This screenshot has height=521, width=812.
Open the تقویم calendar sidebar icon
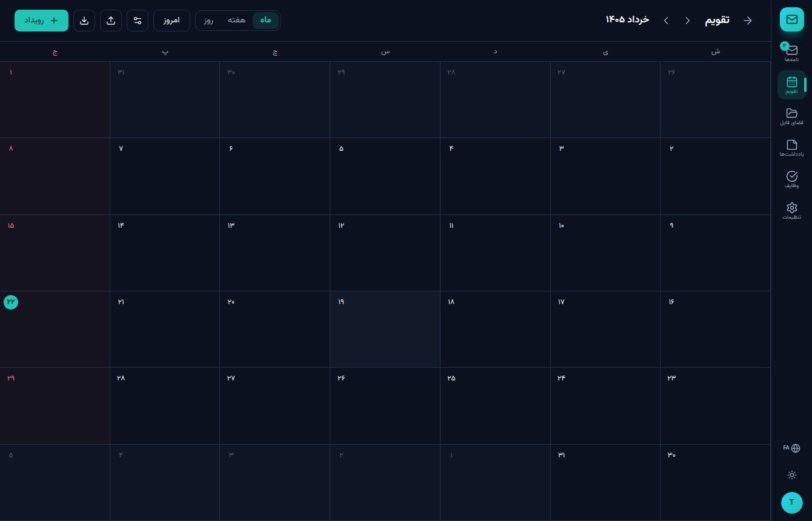pos(791,85)
